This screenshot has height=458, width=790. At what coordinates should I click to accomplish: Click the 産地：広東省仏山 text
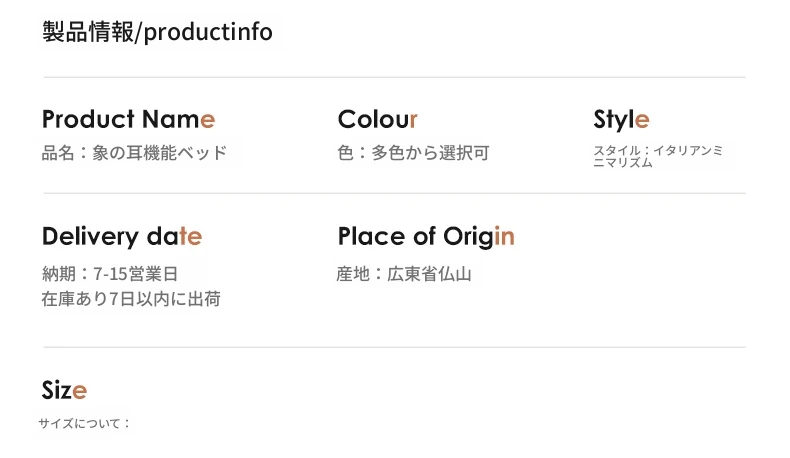pyautogui.click(x=404, y=274)
